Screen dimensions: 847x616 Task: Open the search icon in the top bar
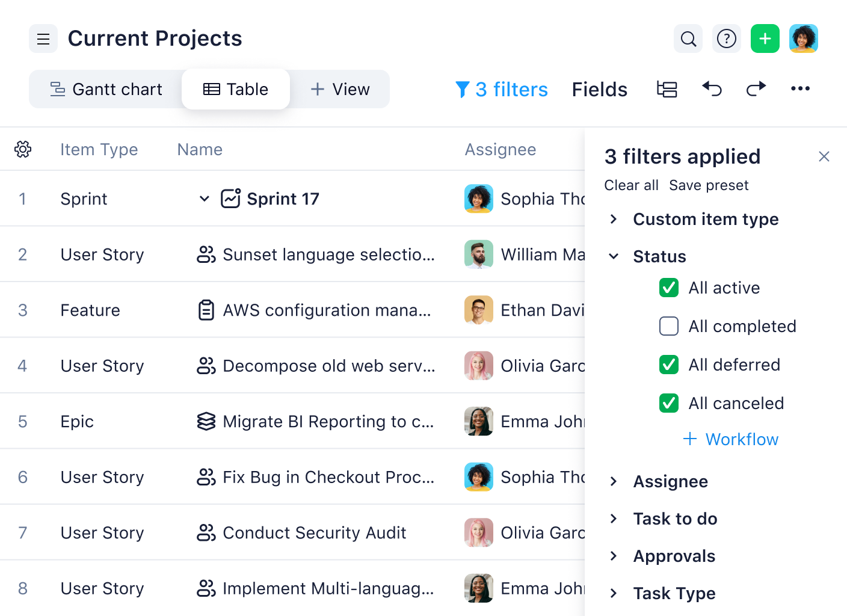[688, 38]
